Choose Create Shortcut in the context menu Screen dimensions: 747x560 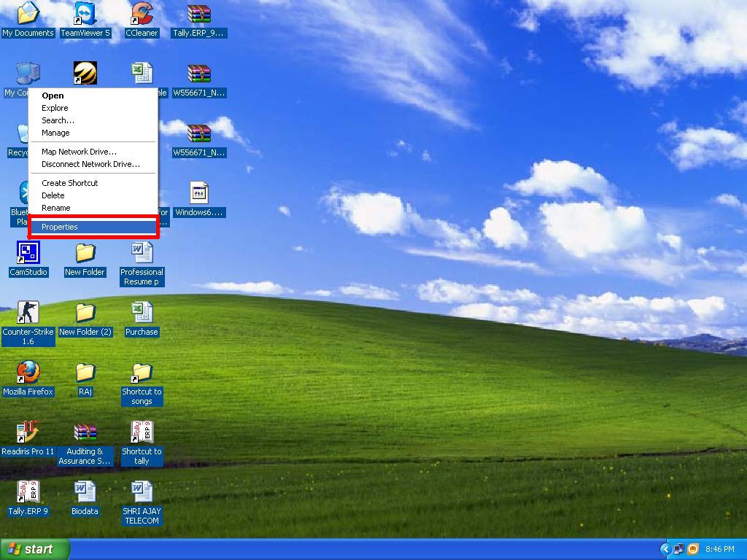[93, 183]
